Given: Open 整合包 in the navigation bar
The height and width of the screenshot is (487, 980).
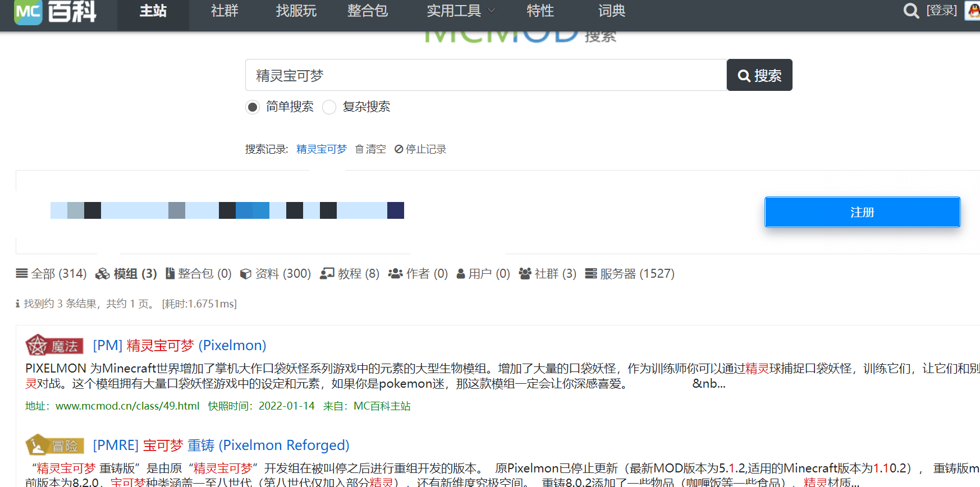Looking at the screenshot, I should click(368, 11).
